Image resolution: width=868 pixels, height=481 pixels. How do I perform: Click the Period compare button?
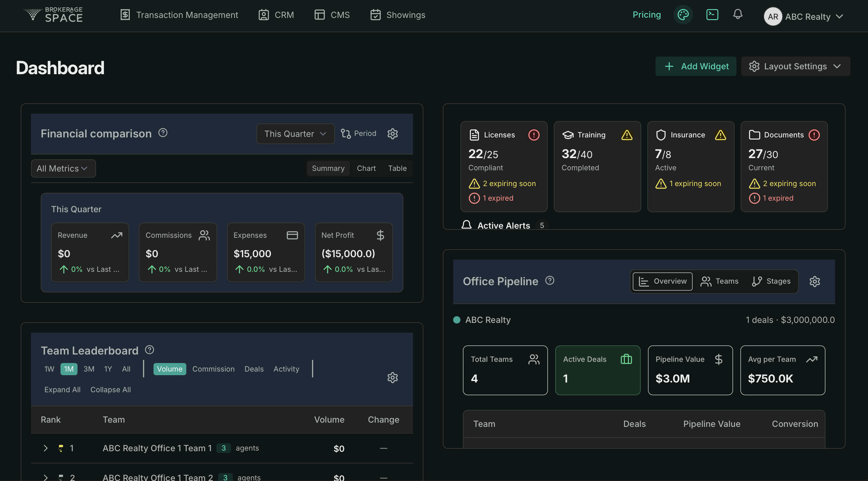(x=358, y=133)
